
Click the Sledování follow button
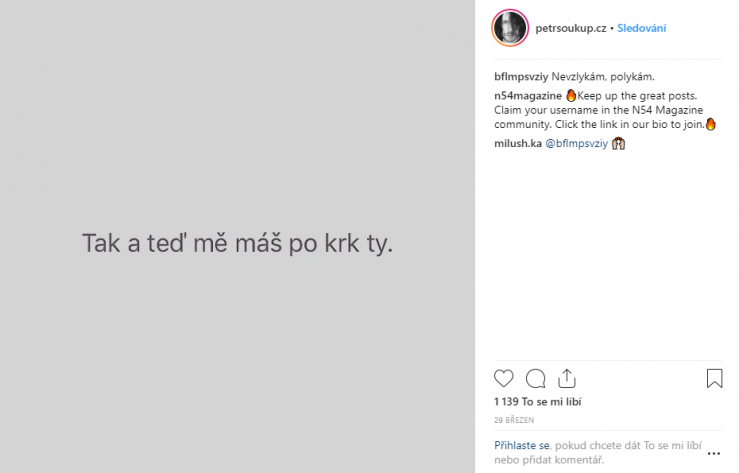click(641, 28)
